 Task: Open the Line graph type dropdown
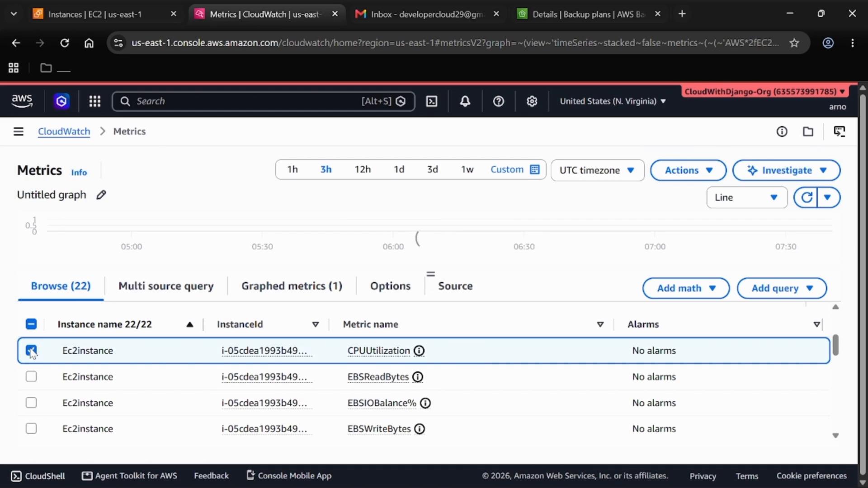(747, 197)
